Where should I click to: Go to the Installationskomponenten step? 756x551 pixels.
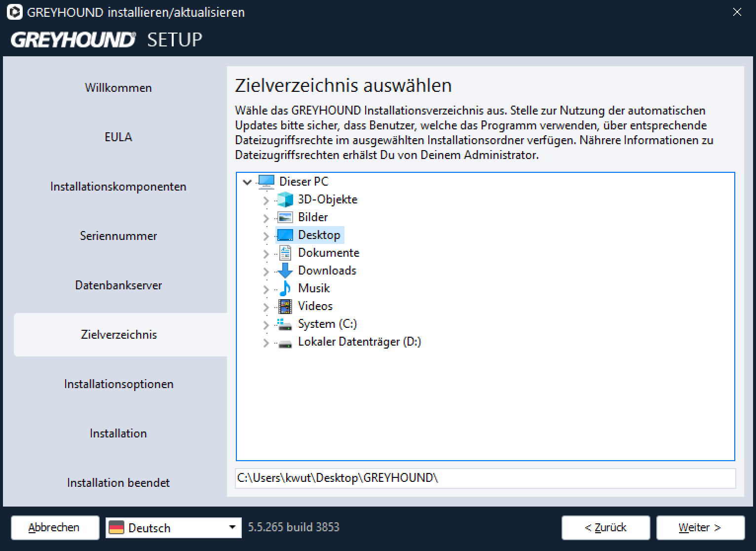click(x=118, y=187)
